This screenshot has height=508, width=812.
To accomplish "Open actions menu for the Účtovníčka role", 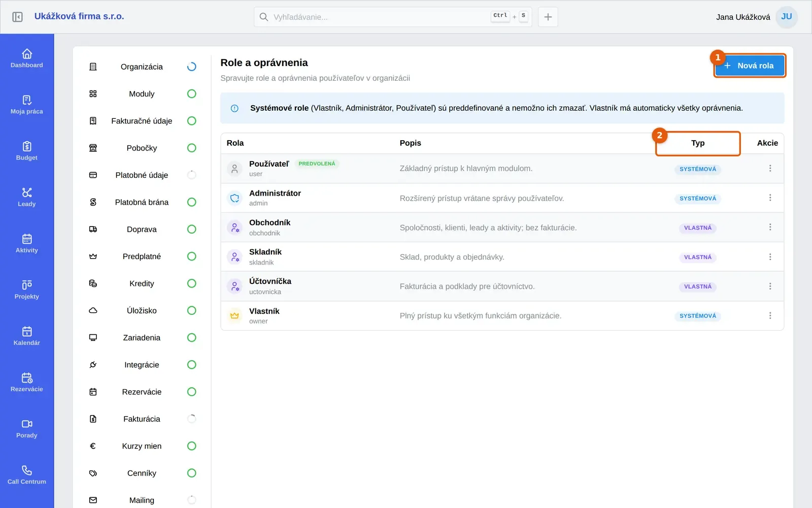I will coord(770,286).
